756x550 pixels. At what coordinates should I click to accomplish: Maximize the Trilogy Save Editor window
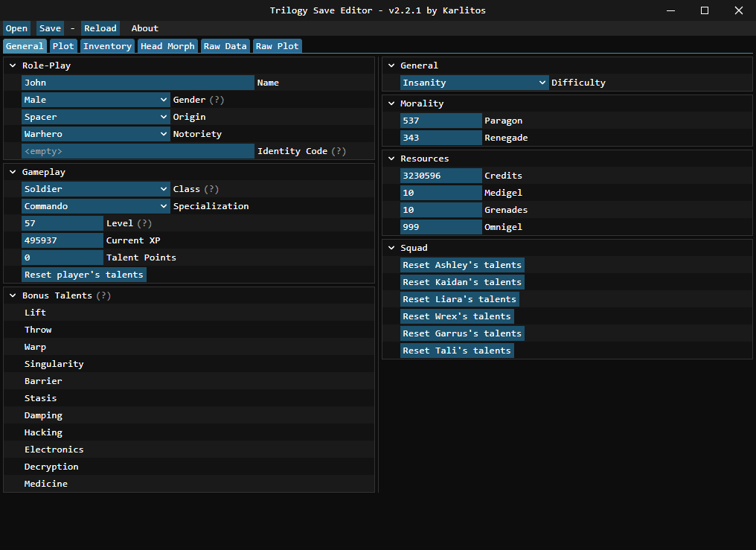click(705, 10)
